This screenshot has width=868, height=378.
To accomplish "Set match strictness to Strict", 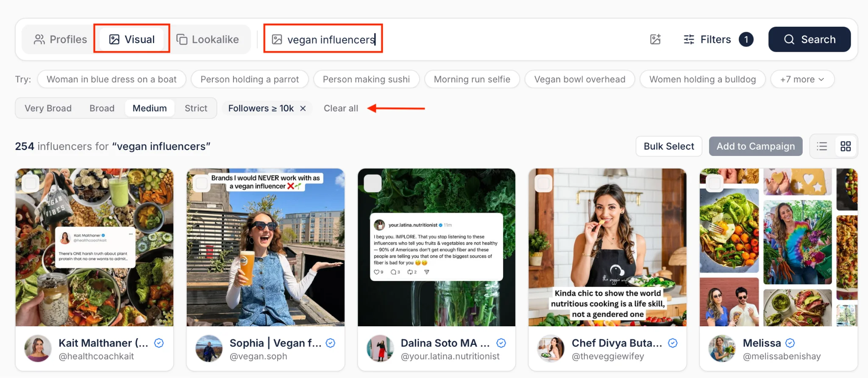I will click(196, 108).
